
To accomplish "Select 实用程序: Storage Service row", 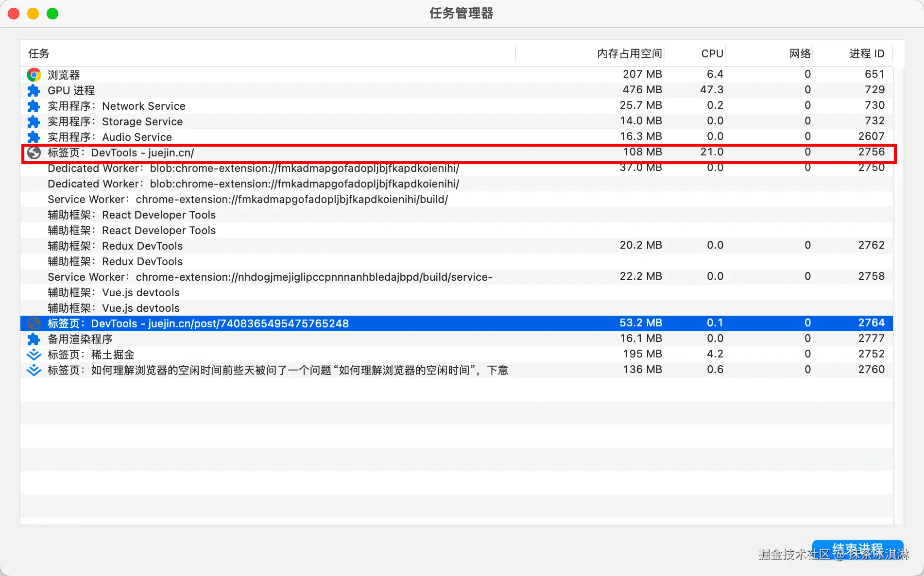I will point(457,121).
